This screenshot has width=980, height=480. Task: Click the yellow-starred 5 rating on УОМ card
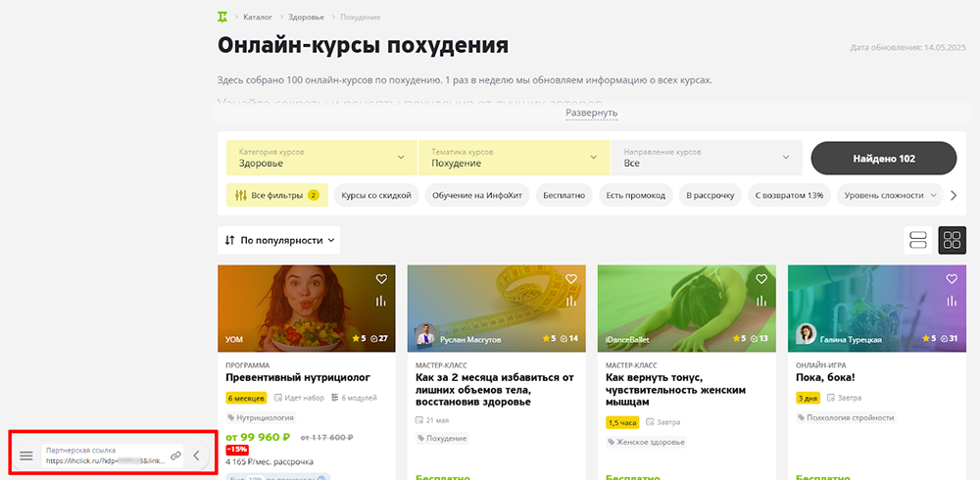[358, 339]
